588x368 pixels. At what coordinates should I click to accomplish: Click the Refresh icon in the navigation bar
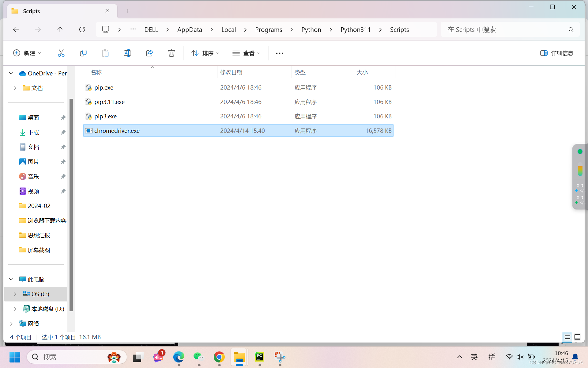82,29
